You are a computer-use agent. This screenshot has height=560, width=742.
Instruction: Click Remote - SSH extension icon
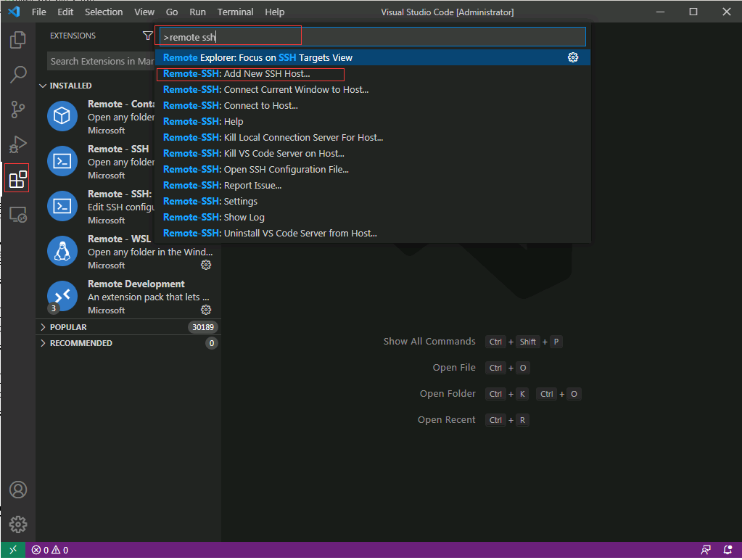62,161
